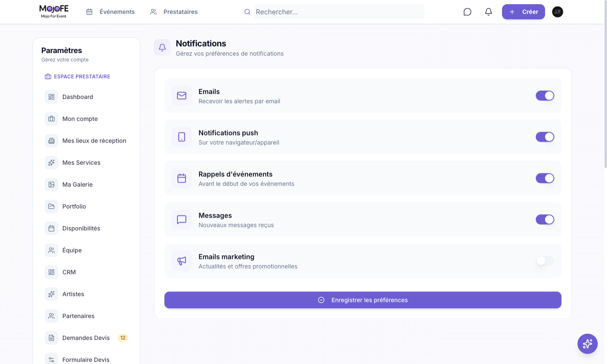Viewport: 607px width, 364px height.
Task: Click the calendar icon in Rappels d'événements row
Action: point(182,178)
